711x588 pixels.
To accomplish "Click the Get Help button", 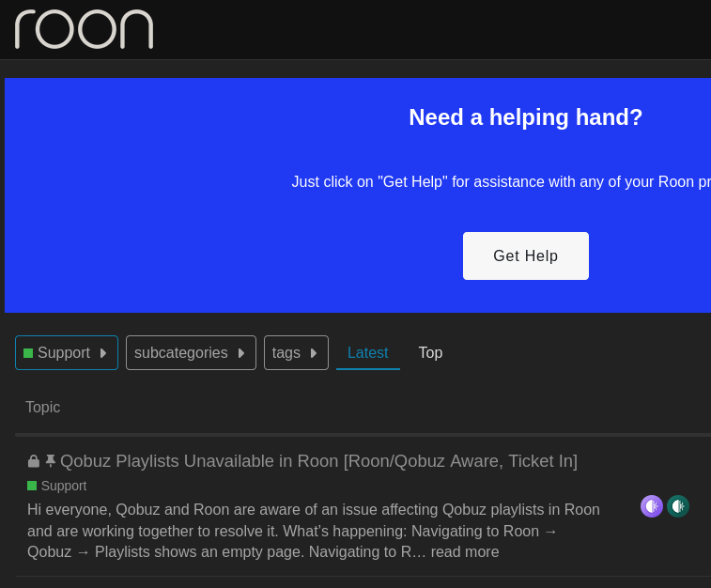I will [526, 255].
